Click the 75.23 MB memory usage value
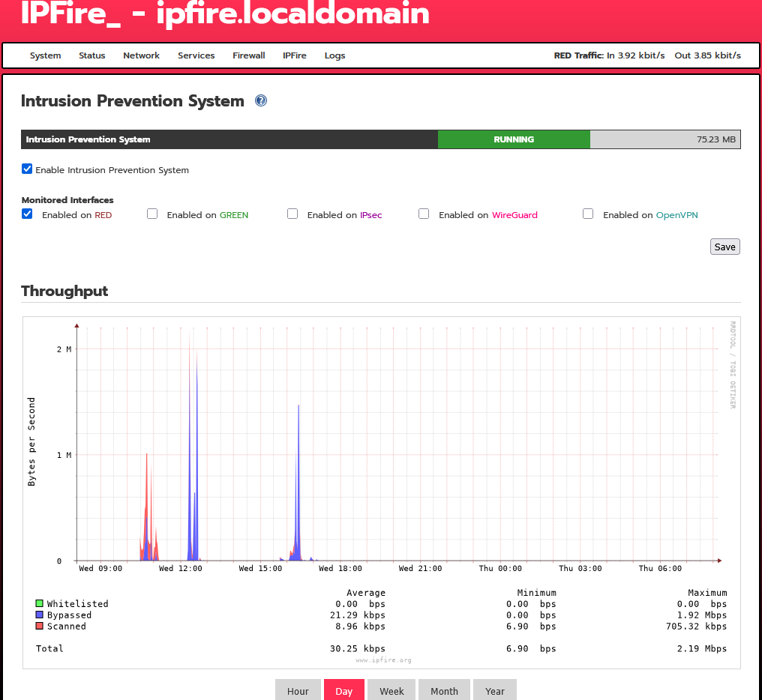The image size is (762, 700). 715,139
